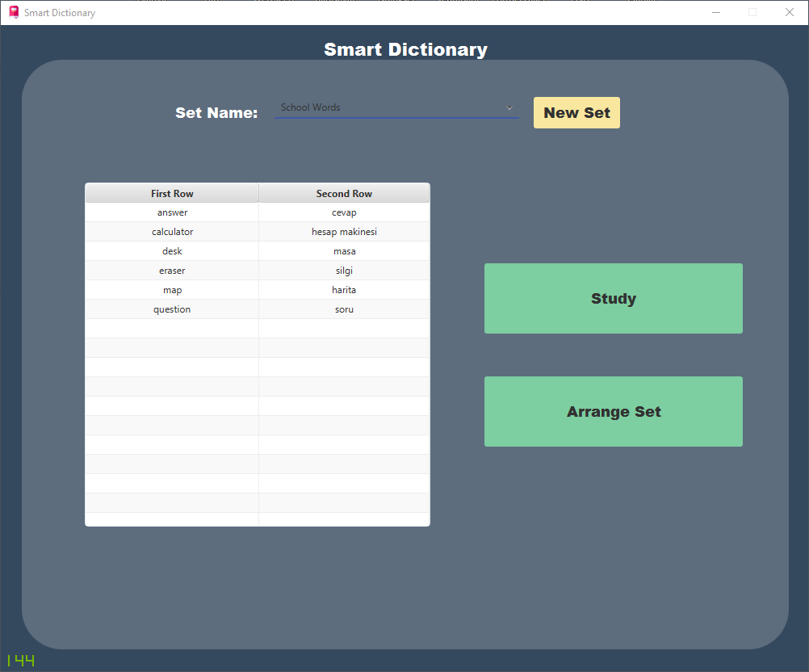809x672 pixels.
Task: Select the 'answer' cell
Action: pos(172,212)
